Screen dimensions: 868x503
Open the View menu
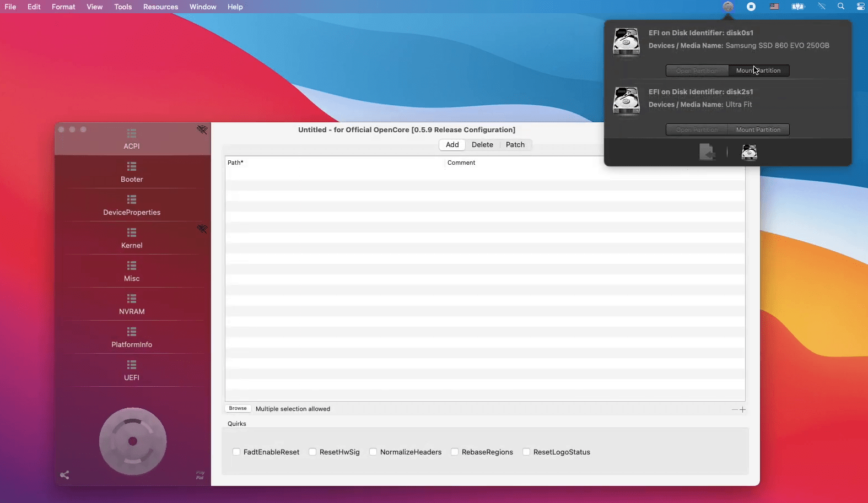[95, 7]
